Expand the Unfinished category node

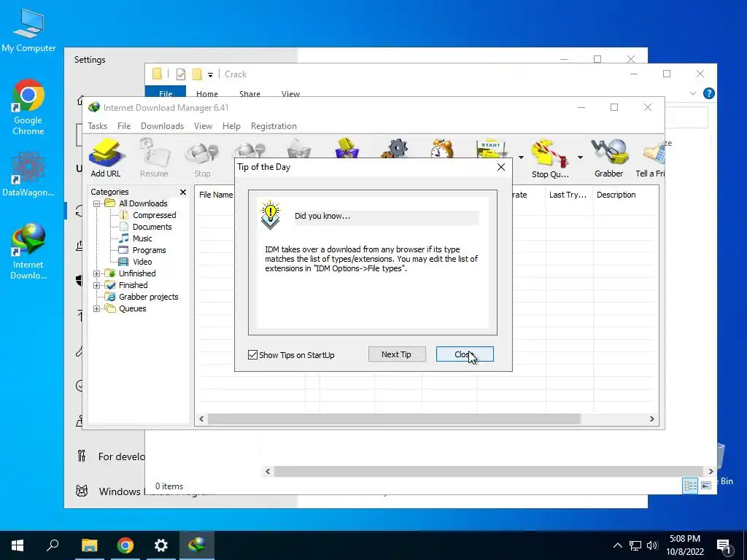coord(96,273)
